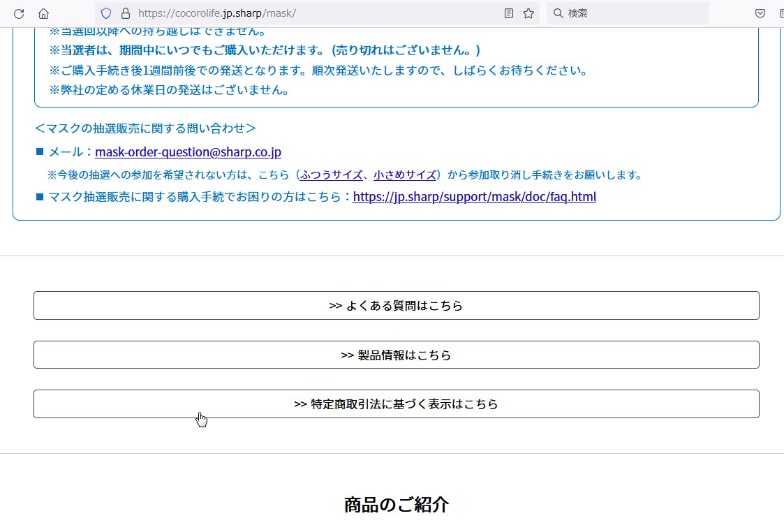Open tracking protection shield panel
Viewport: 784px width, 532px height.
point(106,13)
